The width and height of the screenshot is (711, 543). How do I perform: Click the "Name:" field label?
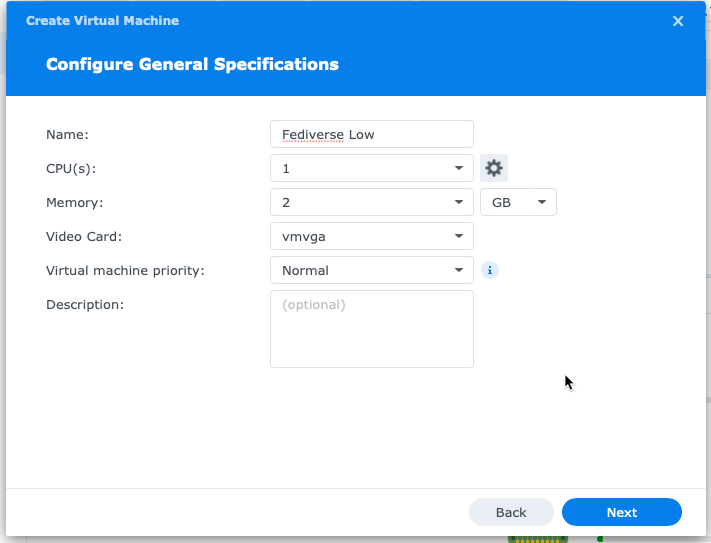68,134
